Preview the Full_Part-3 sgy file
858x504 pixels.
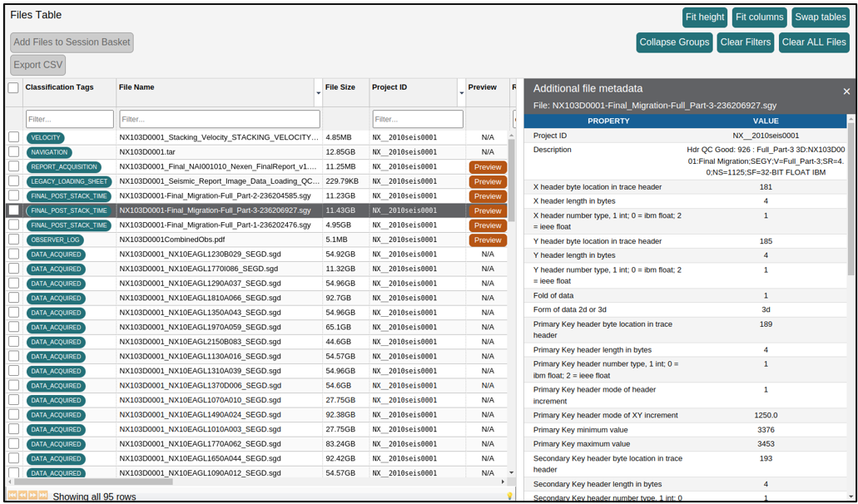pyautogui.click(x=488, y=210)
